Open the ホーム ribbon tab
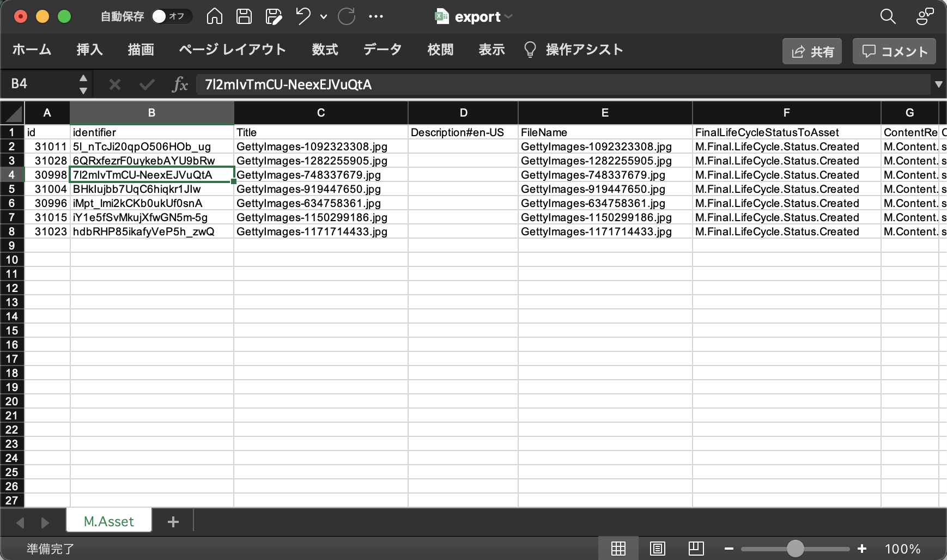947x560 pixels. pos(32,50)
